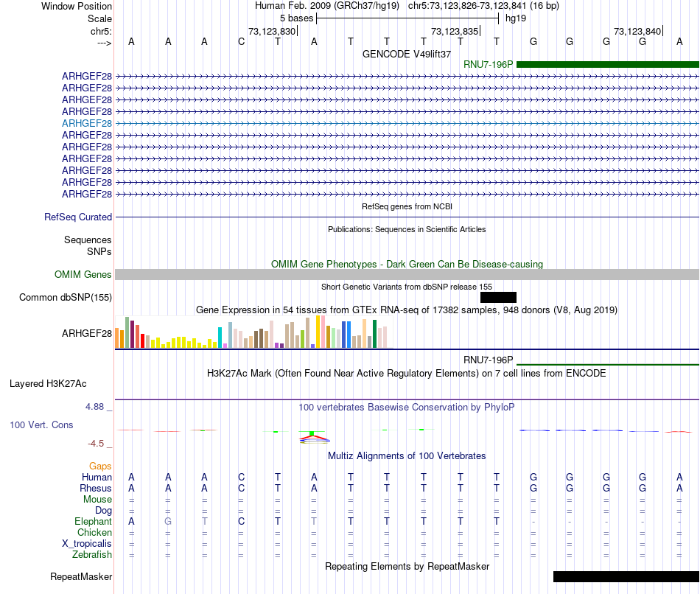This screenshot has width=700, height=594.
Task: Click the 73,123,830 ruler position
Action: (272, 31)
